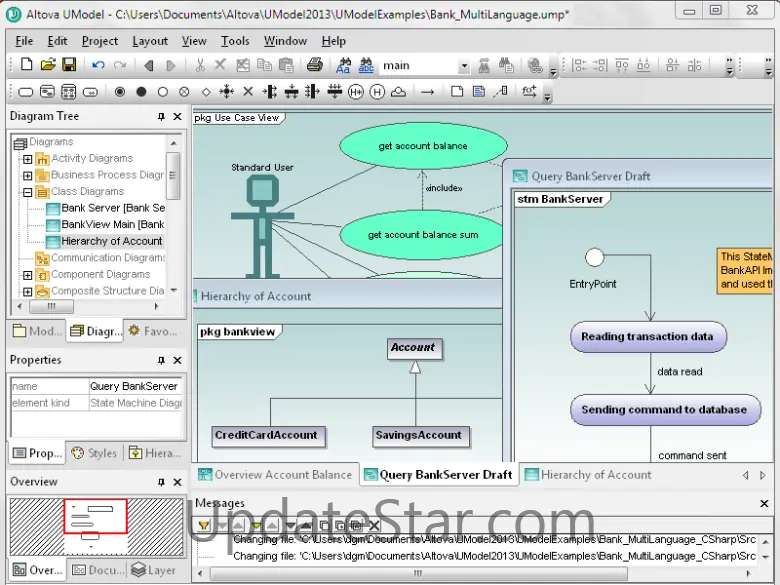Collapse the Class Diagrams tree node
This screenshot has height=585, width=780.
(28, 191)
